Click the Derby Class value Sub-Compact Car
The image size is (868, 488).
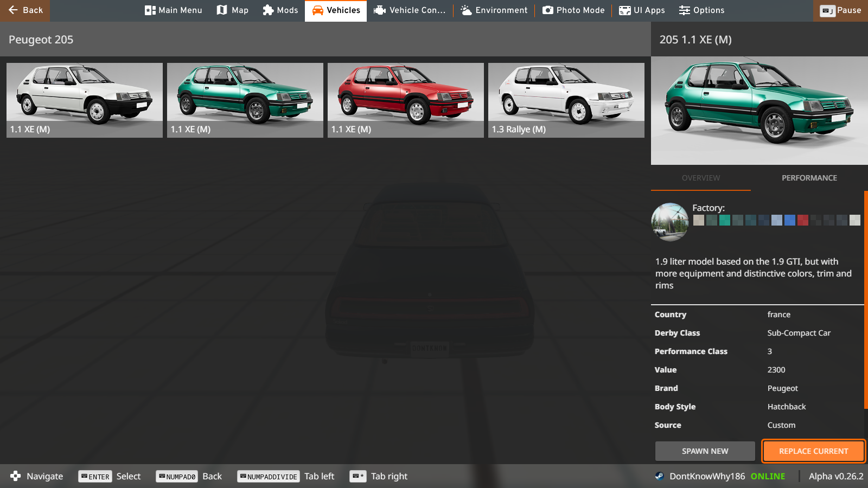pyautogui.click(x=799, y=333)
